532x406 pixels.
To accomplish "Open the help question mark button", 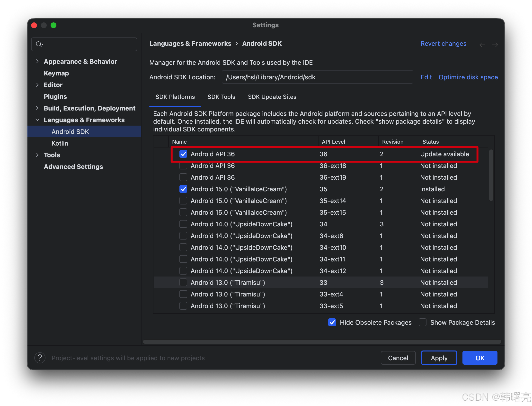I will [40, 358].
